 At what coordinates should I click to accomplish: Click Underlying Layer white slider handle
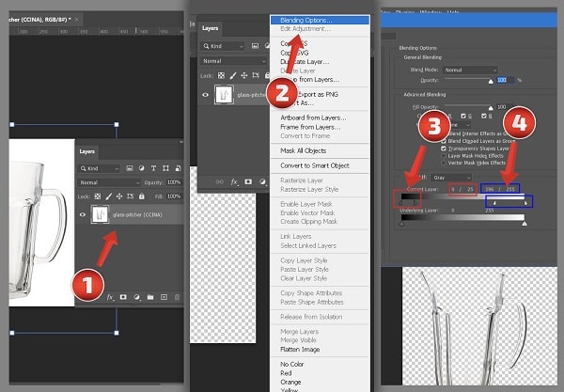click(525, 224)
